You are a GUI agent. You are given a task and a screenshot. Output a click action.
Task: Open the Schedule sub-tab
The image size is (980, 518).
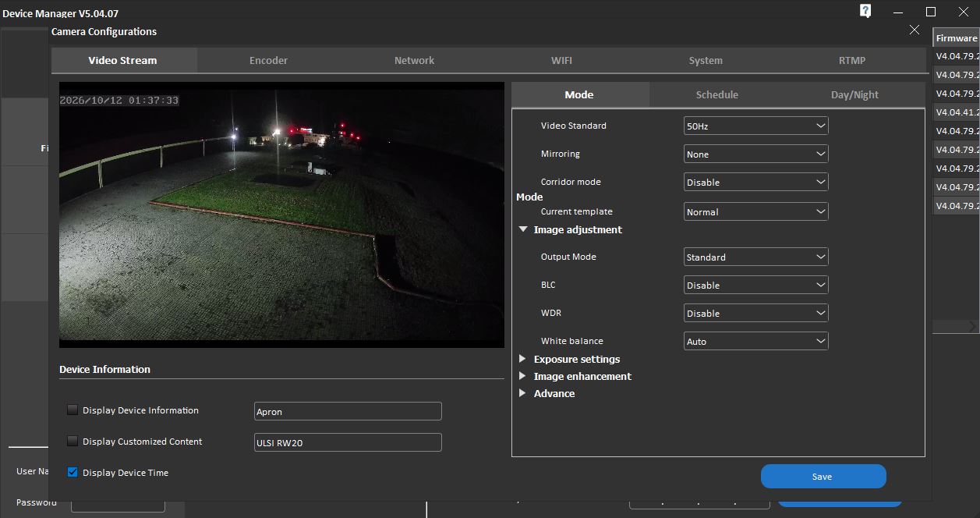[x=717, y=94]
